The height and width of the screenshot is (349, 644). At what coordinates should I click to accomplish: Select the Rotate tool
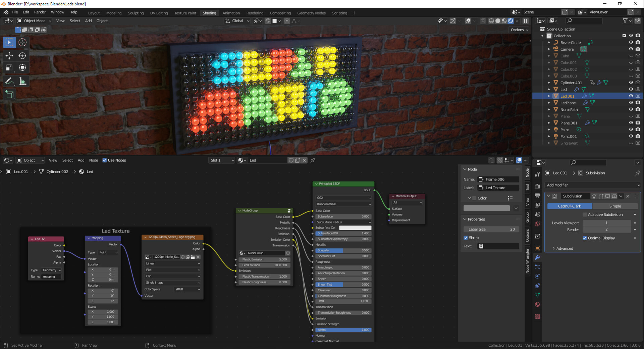click(22, 56)
